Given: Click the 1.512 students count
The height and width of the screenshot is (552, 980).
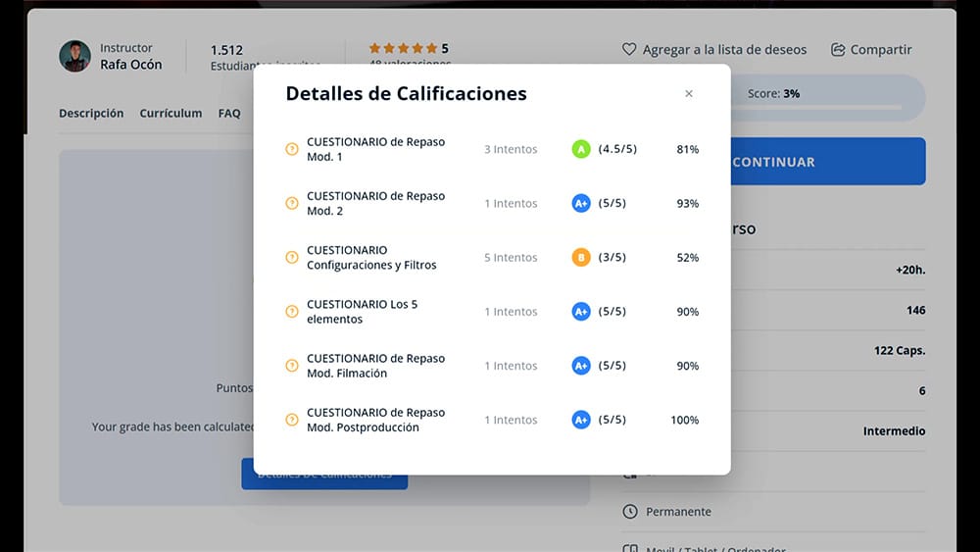Looking at the screenshot, I should click(226, 50).
